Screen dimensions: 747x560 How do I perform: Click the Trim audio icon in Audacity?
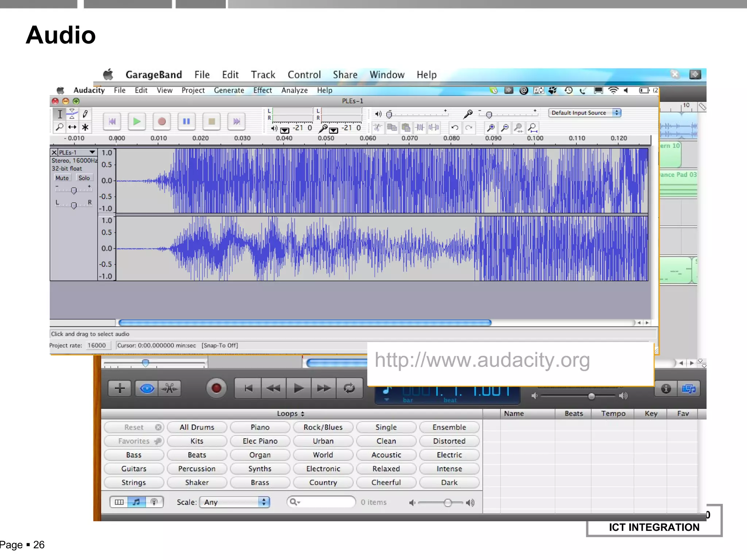coord(420,128)
